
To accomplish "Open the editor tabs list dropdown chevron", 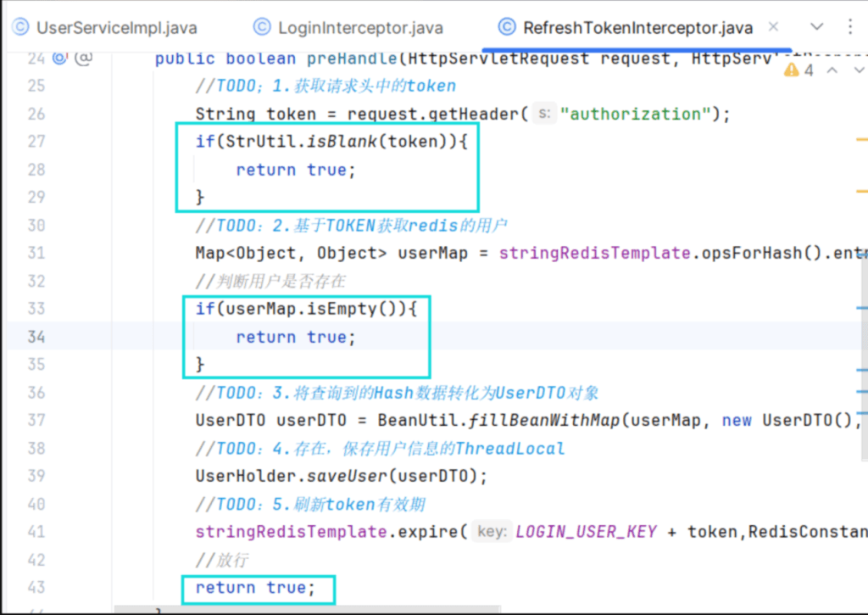I will pos(816,27).
